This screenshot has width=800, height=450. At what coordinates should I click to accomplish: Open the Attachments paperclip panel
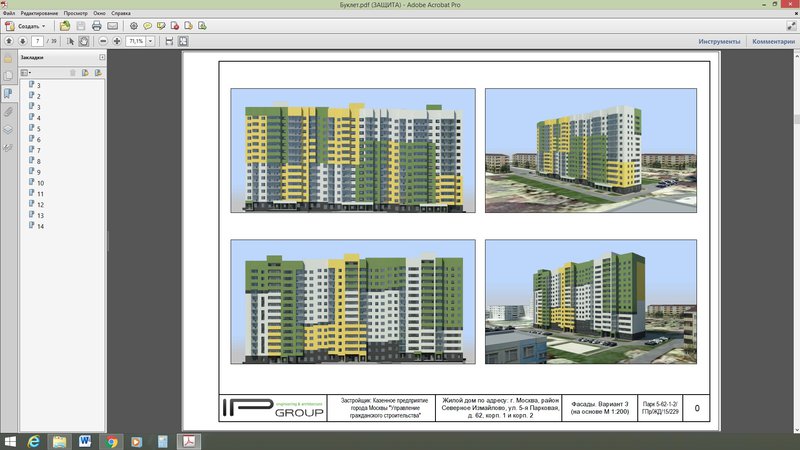click(8, 111)
